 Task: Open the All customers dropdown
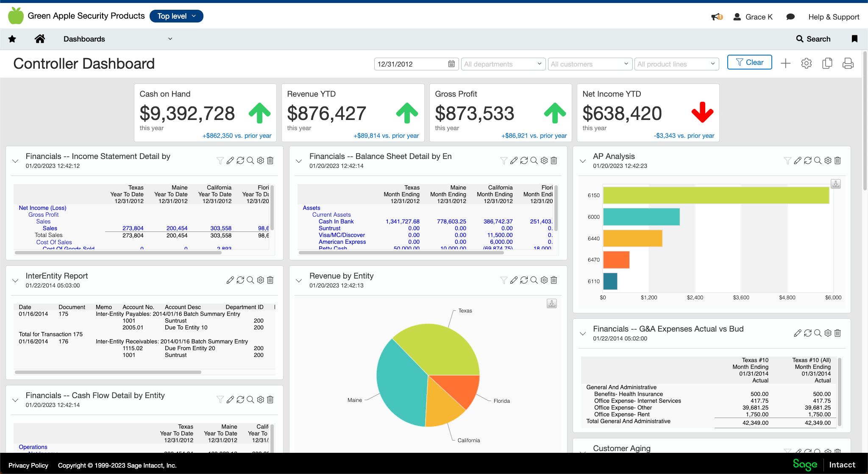pyautogui.click(x=590, y=64)
